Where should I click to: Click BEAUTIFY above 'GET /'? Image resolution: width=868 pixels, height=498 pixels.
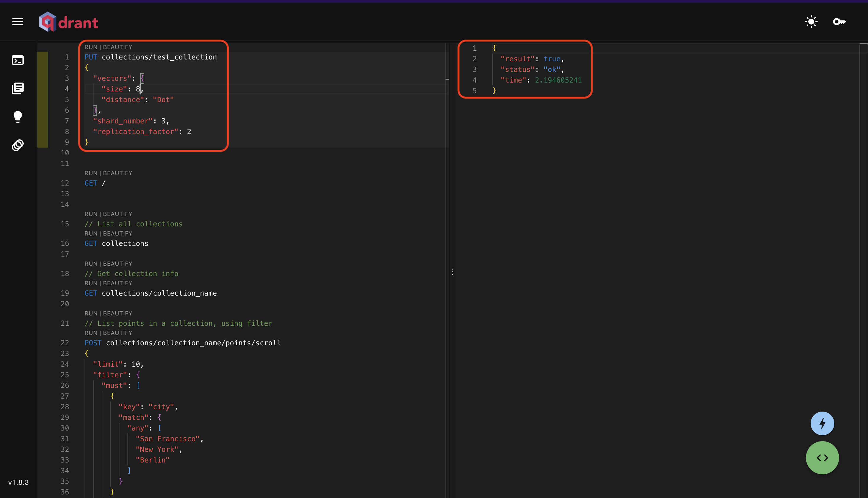coord(118,173)
